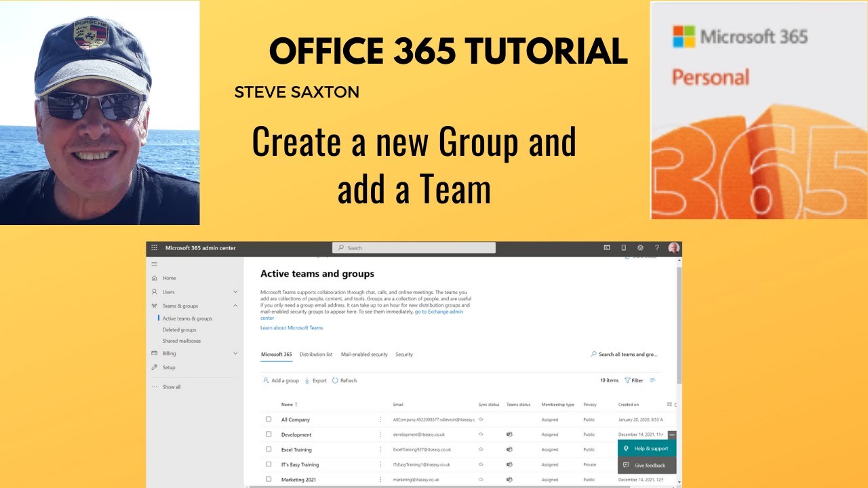The width and height of the screenshot is (868, 488).
Task: Click the Choose columns icon in table header
Action: (x=670, y=405)
